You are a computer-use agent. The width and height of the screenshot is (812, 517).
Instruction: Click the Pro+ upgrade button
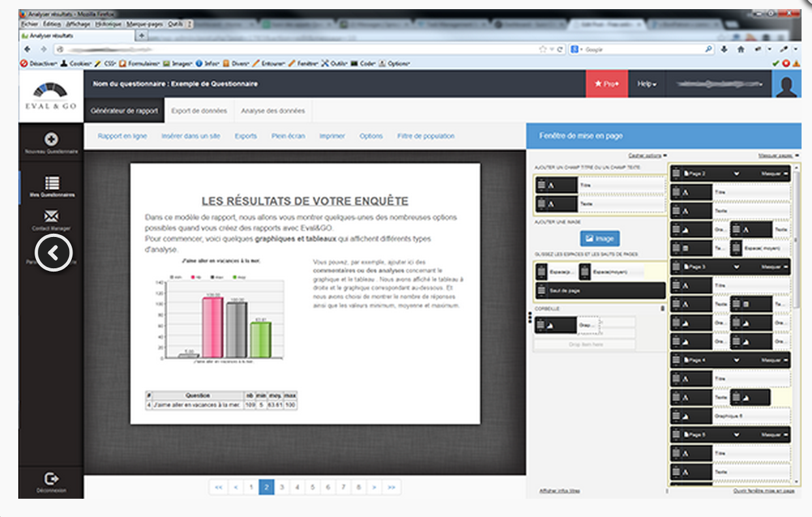(606, 84)
